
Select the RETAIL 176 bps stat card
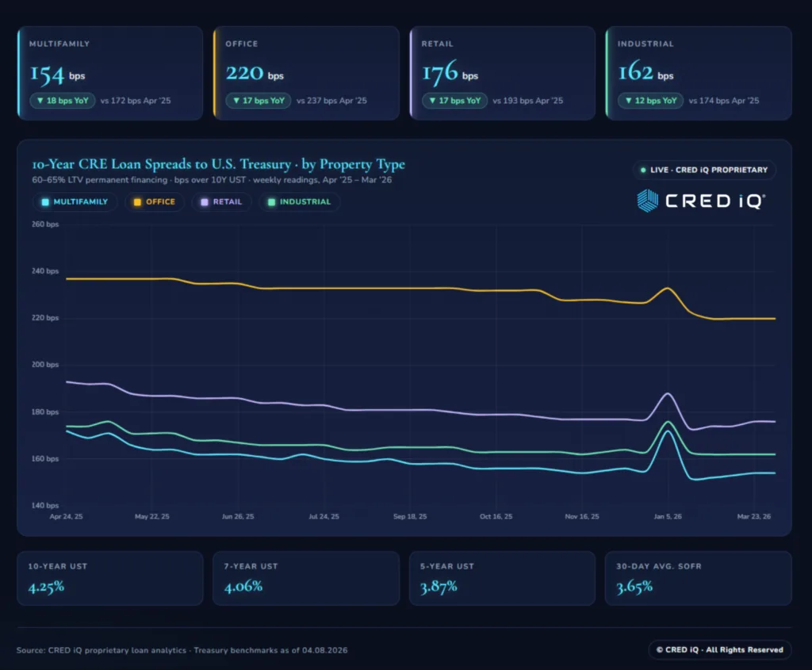coord(502,73)
